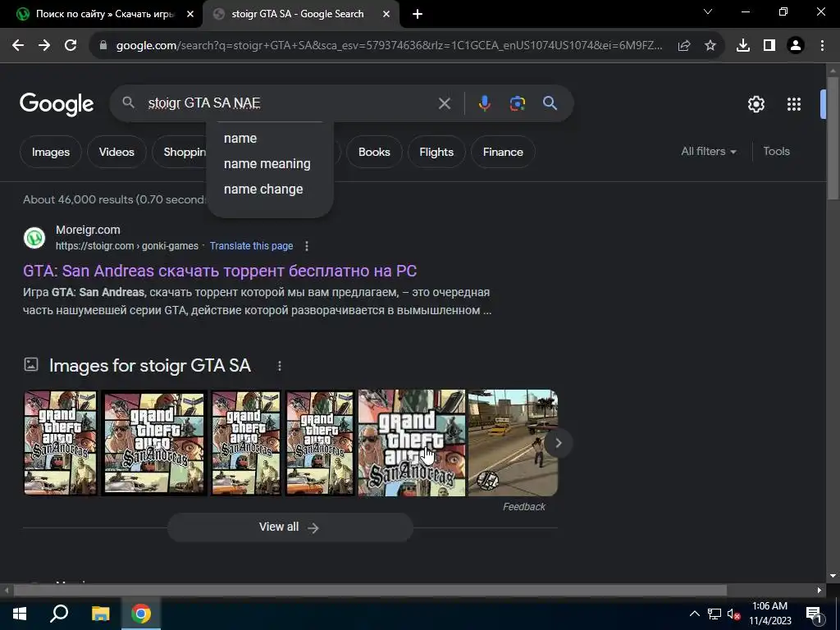
Task: Open notification center
Action: click(814, 614)
